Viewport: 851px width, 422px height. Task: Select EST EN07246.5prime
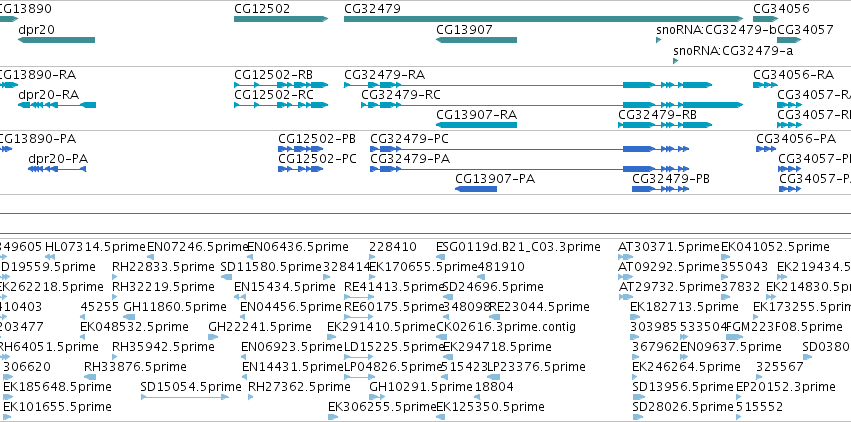pyautogui.click(x=198, y=247)
